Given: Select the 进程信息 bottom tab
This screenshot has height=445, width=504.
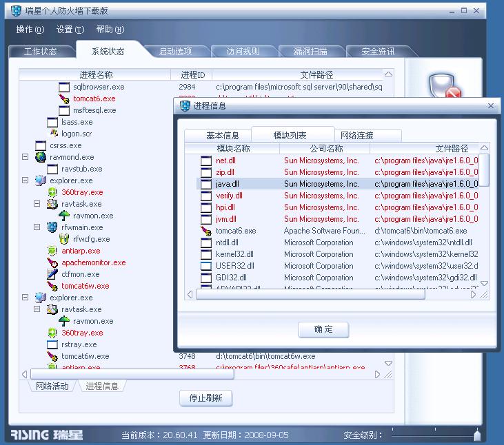Looking at the screenshot, I should (x=102, y=386).
